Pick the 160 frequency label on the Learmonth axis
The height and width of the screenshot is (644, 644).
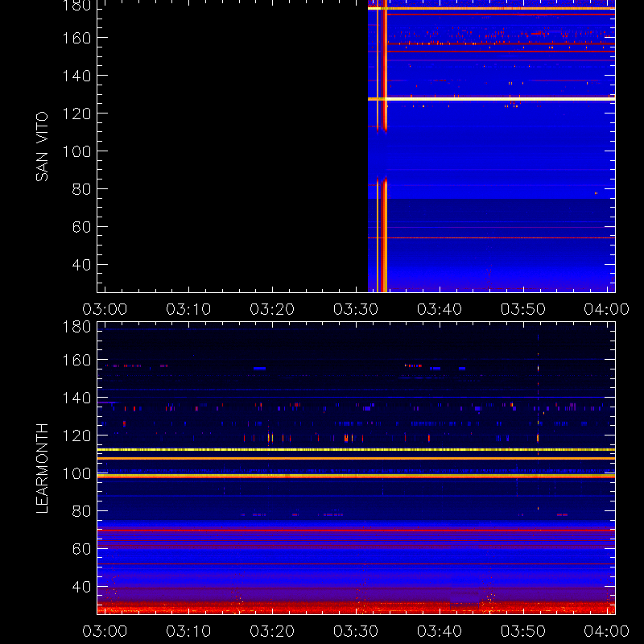pyautogui.click(x=76, y=360)
